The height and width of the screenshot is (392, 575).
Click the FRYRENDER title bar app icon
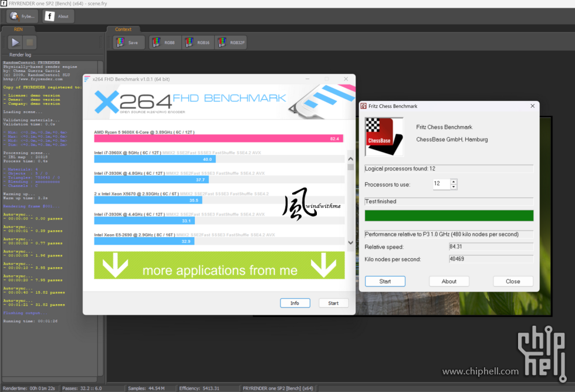[x=4, y=4]
